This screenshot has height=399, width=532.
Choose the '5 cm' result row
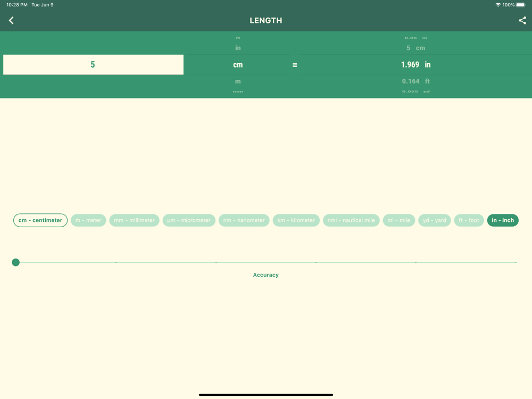coord(415,48)
